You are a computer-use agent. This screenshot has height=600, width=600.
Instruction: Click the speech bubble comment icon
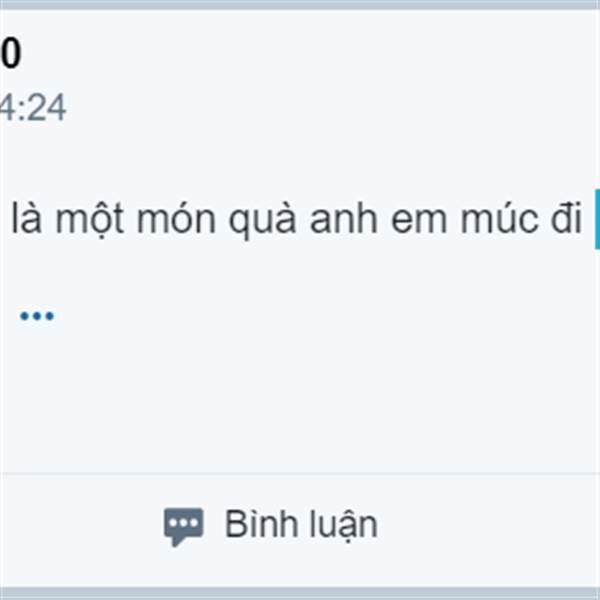[184, 527]
